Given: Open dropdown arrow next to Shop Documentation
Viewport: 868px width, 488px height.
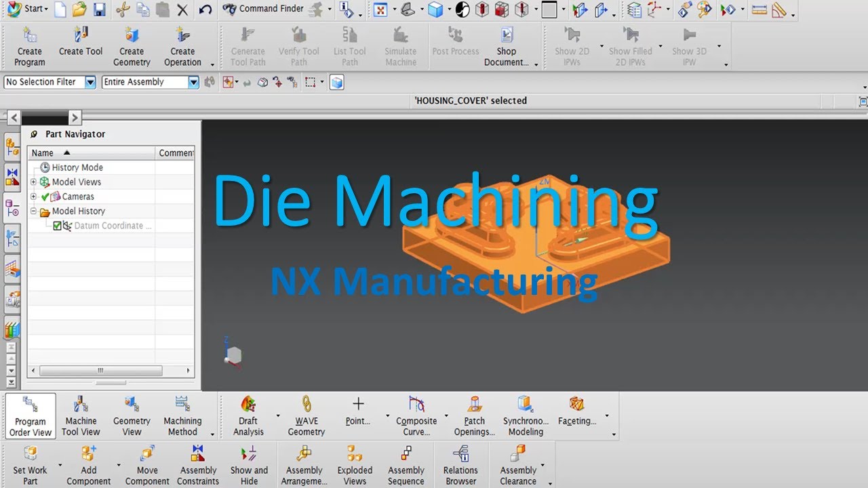Looking at the screenshot, I should 536,64.
